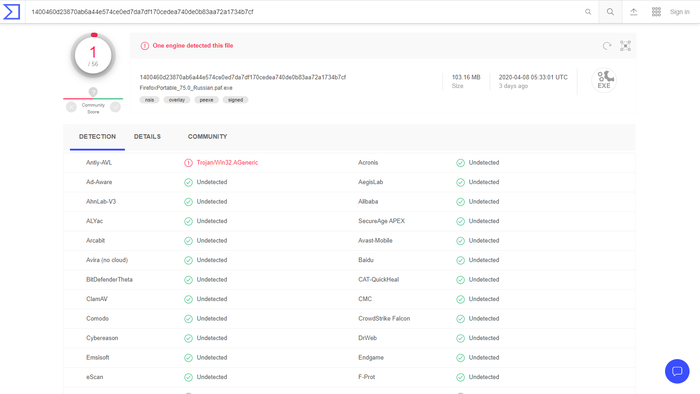Click the community score upvote check icon
Screen dimensions: 700x394
(x=115, y=107)
